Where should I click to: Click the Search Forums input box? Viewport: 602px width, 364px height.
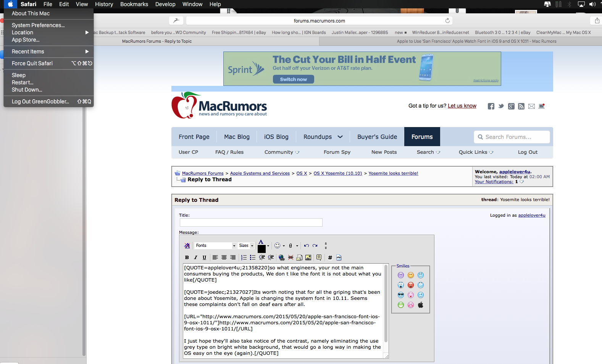point(512,137)
